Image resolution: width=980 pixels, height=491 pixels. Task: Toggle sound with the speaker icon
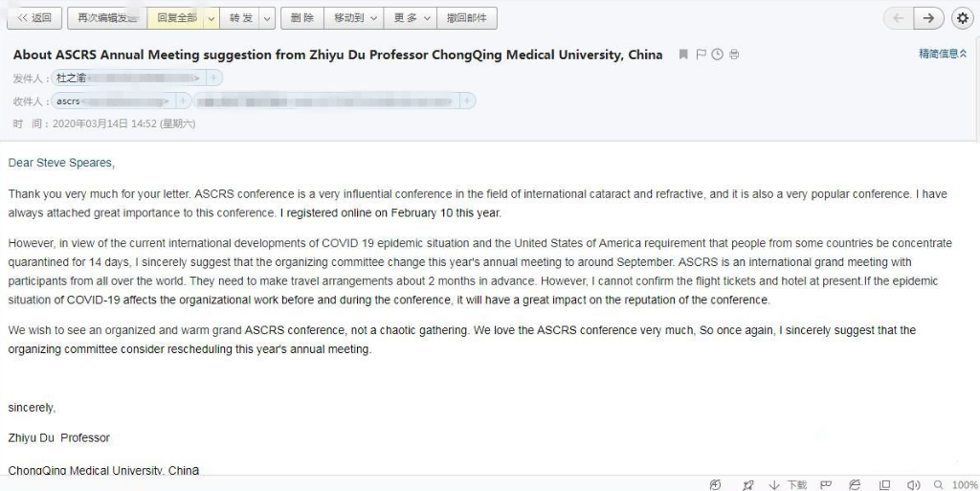pyautogui.click(x=913, y=485)
